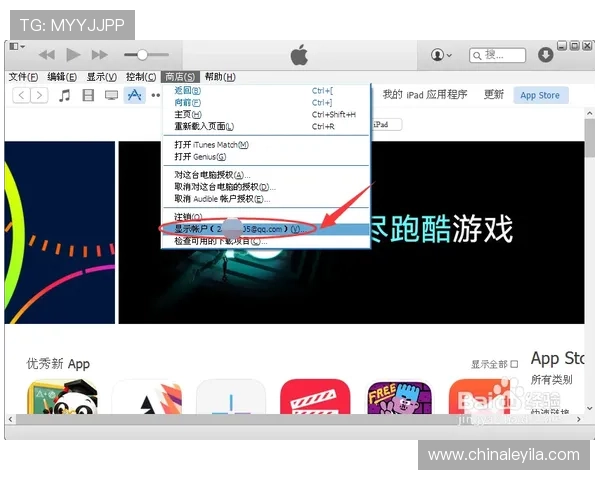Click the vertical scrollbar thumb

click(590, 138)
